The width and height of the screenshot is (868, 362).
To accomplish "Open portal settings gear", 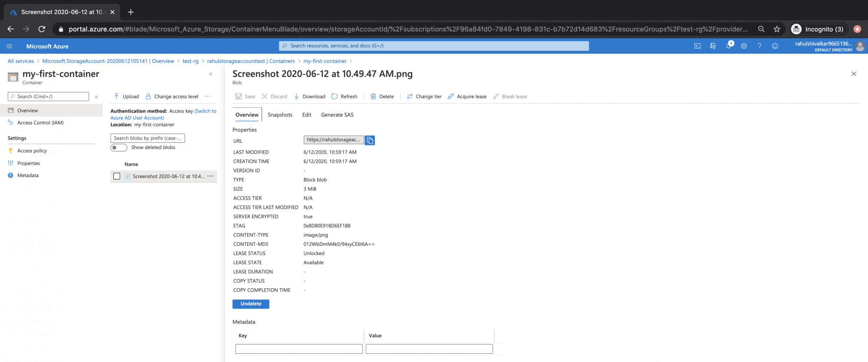I will [744, 46].
